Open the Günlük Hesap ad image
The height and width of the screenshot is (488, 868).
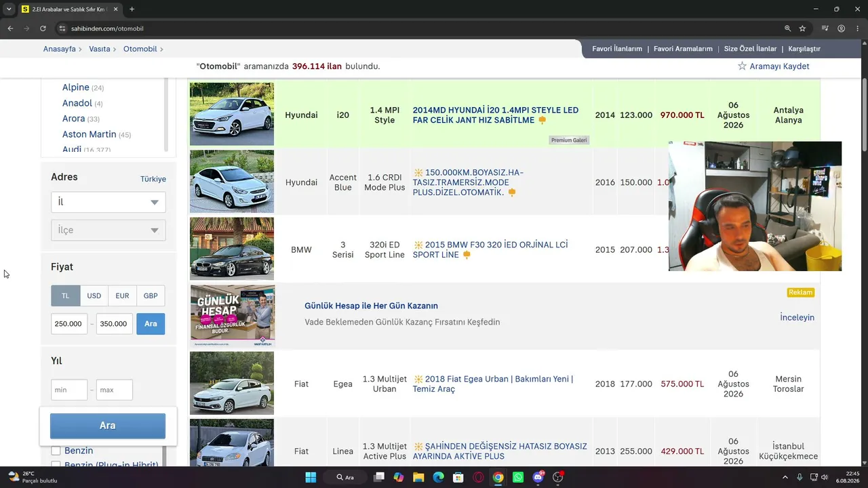[x=233, y=317]
